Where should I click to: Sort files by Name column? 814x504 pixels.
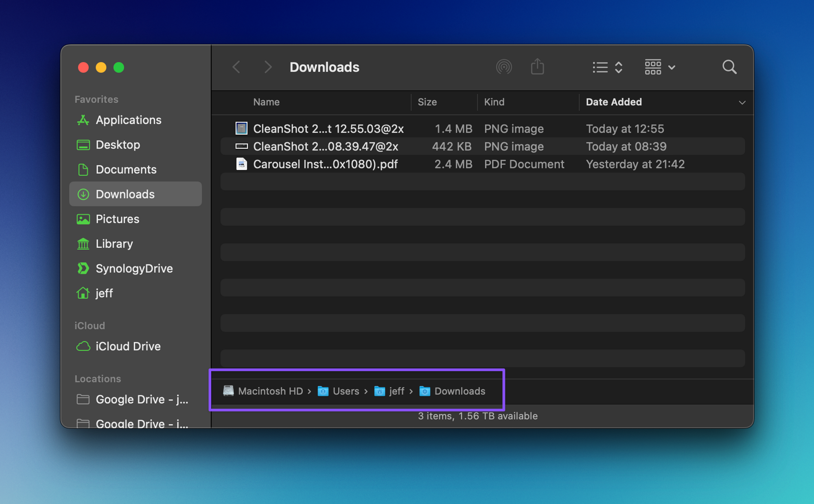point(266,102)
